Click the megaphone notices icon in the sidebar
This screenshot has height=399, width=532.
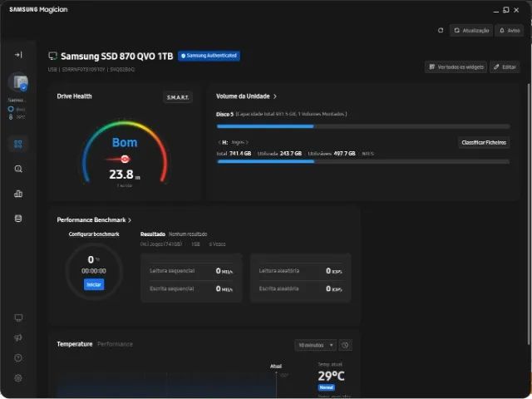pyautogui.click(x=18, y=337)
